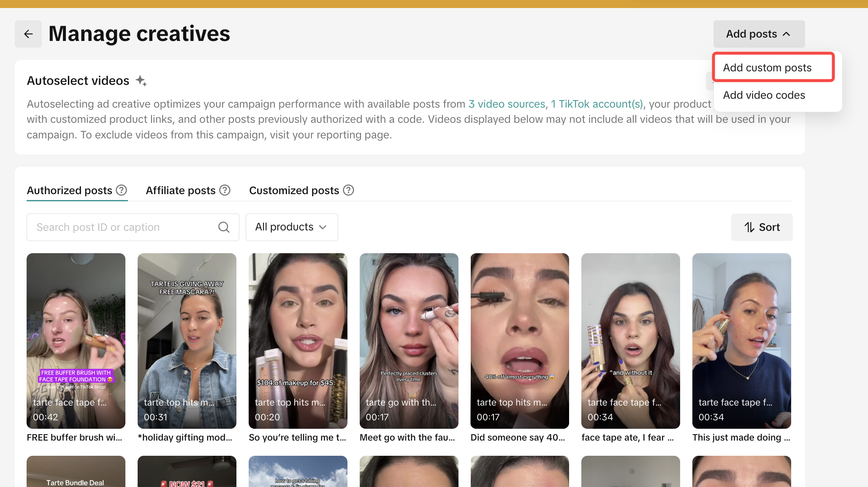Select the FREE buffer brush video thumbnail
The width and height of the screenshot is (868, 487).
click(76, 341)
